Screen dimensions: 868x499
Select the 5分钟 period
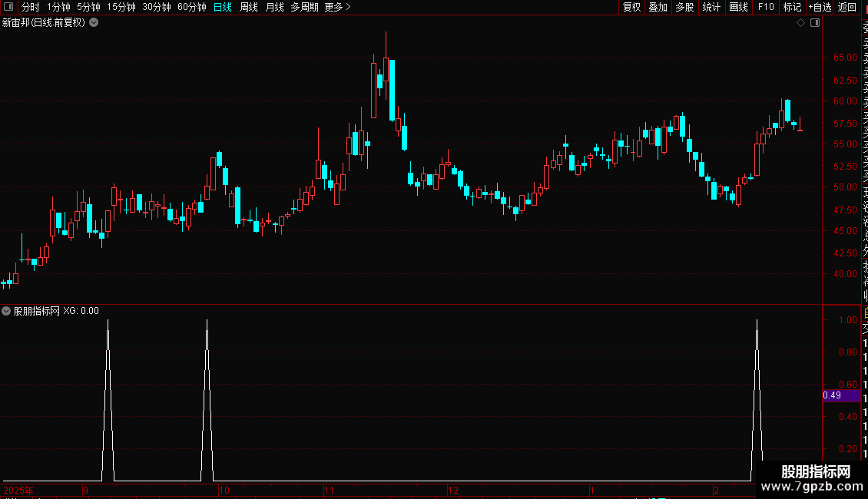pos(88,7)
